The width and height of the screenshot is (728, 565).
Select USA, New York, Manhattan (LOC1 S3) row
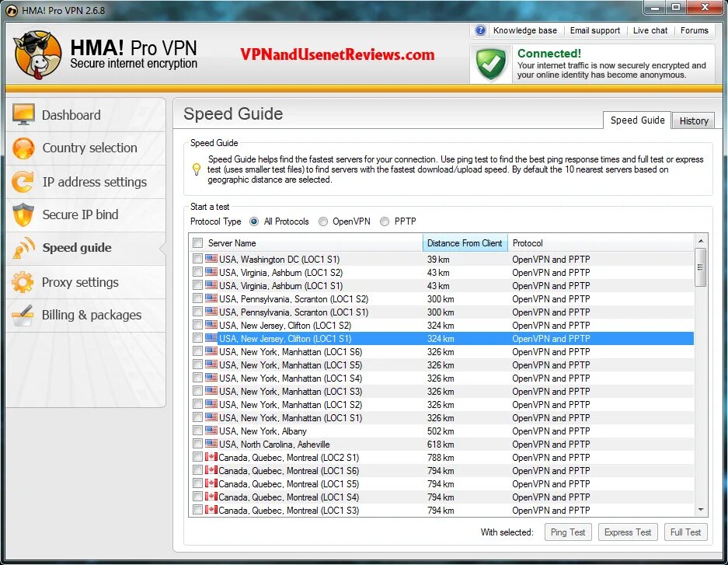[x=441, y=391]
